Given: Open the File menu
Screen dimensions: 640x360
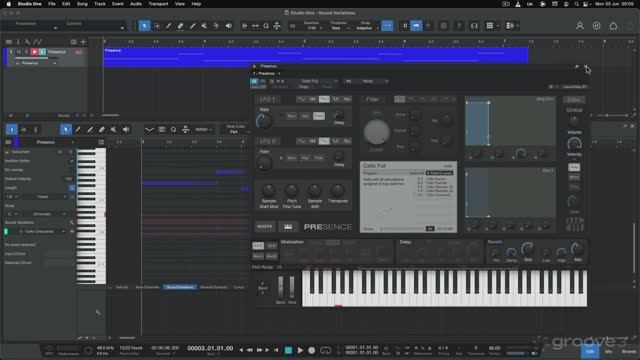Looking at the screenshot, I should [52, 4].
